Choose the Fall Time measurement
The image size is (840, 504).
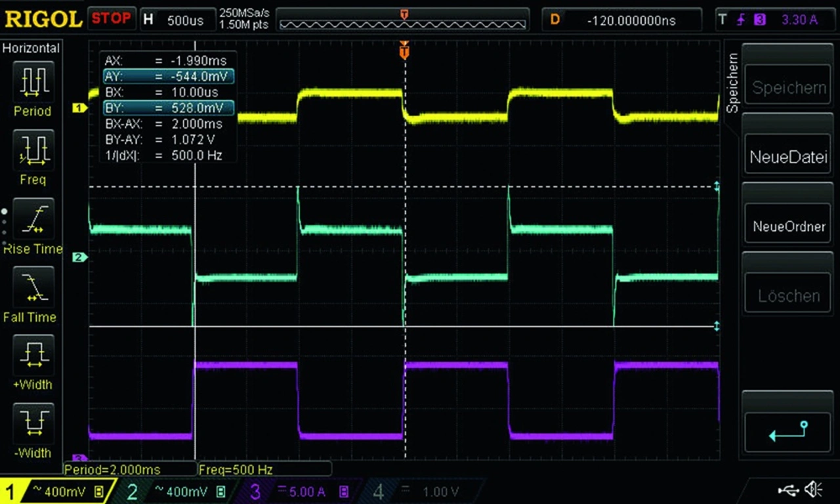(32, 287)
